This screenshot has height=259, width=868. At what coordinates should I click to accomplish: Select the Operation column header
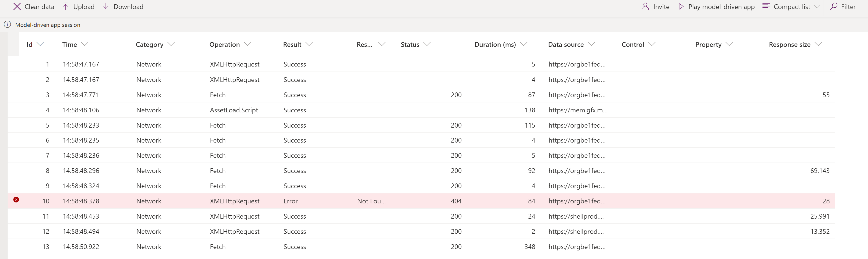coord(225,44)
